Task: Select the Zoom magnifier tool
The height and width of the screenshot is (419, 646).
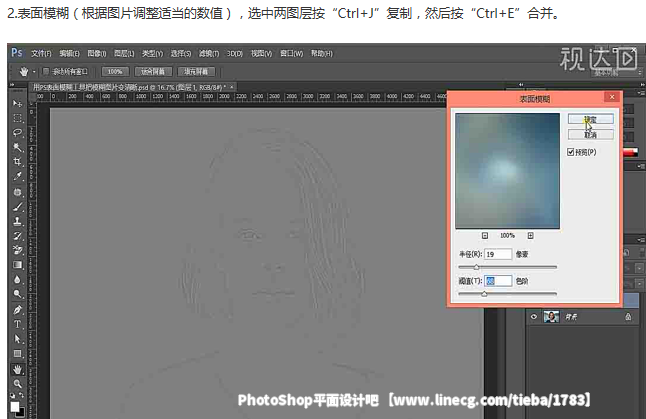Action: click(x=17, y=384)
